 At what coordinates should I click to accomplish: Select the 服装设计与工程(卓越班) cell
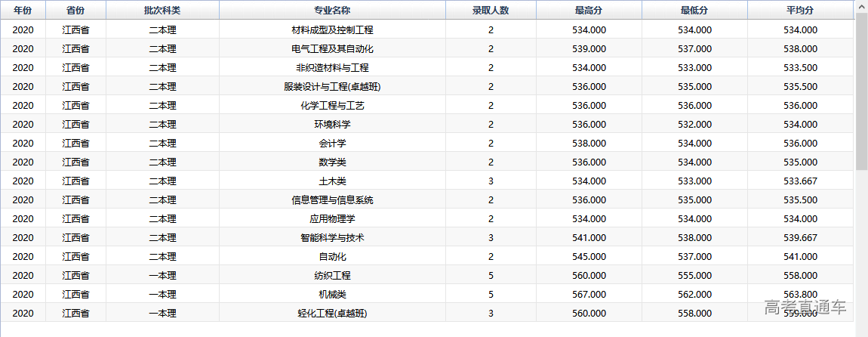(332, 87)
